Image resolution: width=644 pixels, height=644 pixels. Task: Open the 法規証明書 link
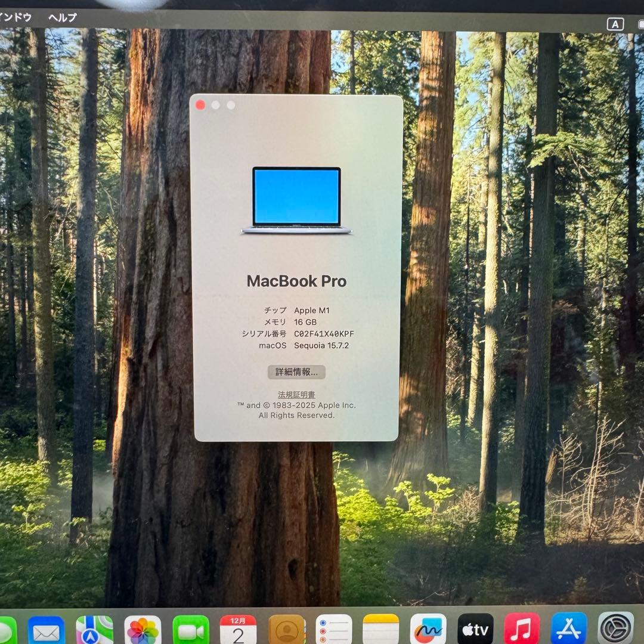pos(296,395)
